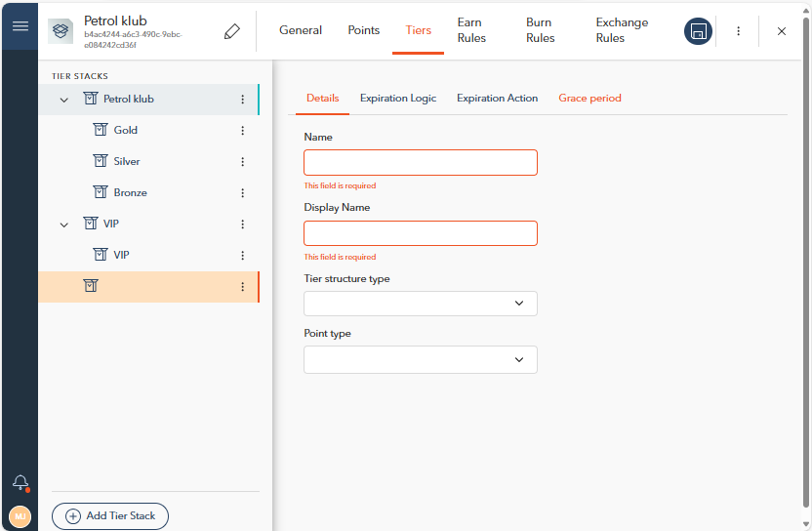Click the Petrol klub program logo icon
The height and width of the screenshot is (531, 812).
[x=61, y=31]
